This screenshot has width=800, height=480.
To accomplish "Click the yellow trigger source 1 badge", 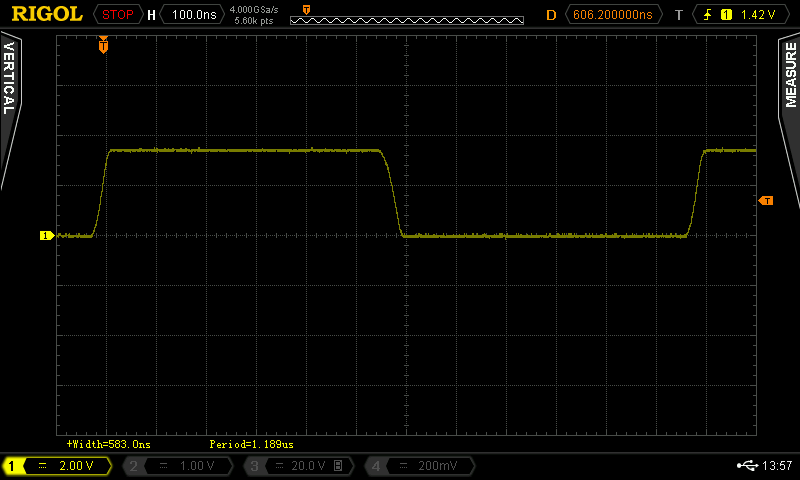I will point(726,15).
